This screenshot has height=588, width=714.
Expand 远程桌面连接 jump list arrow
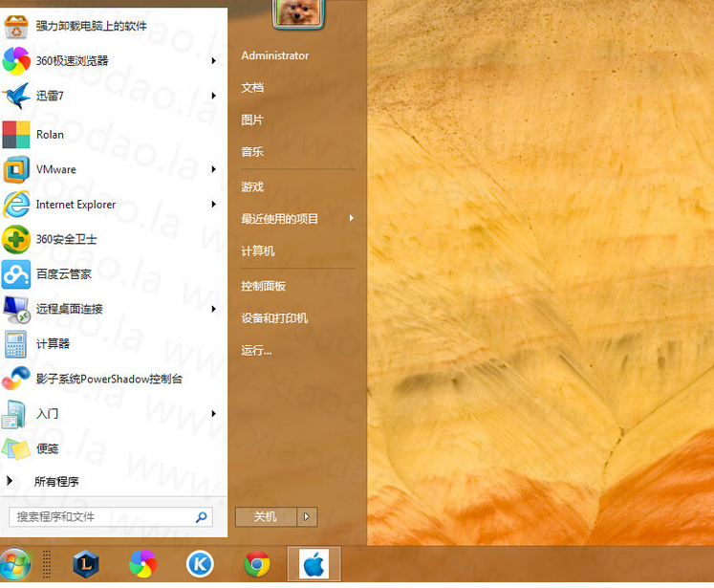pos(213,309)
